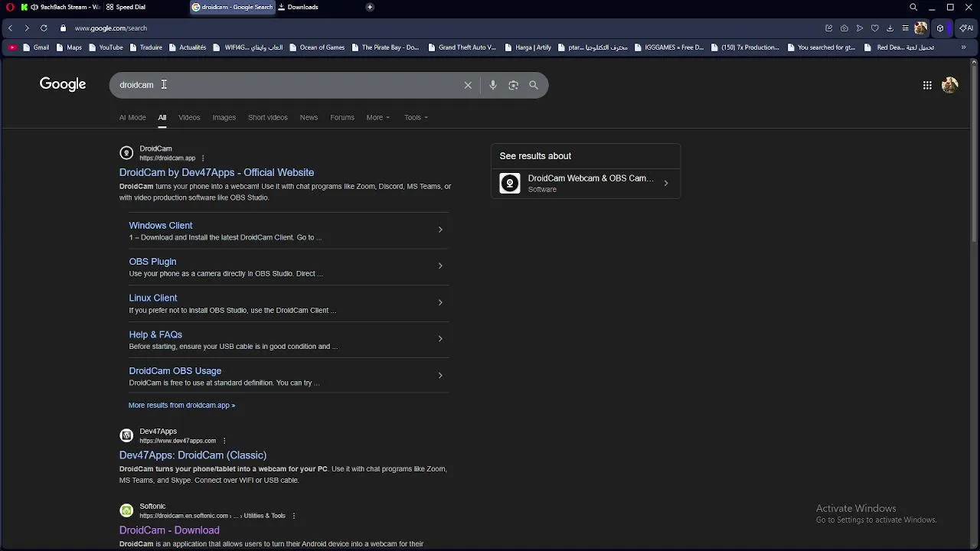Open the Maps bookmark
This screenshot has height=551, width=980.
click(69, 47)
